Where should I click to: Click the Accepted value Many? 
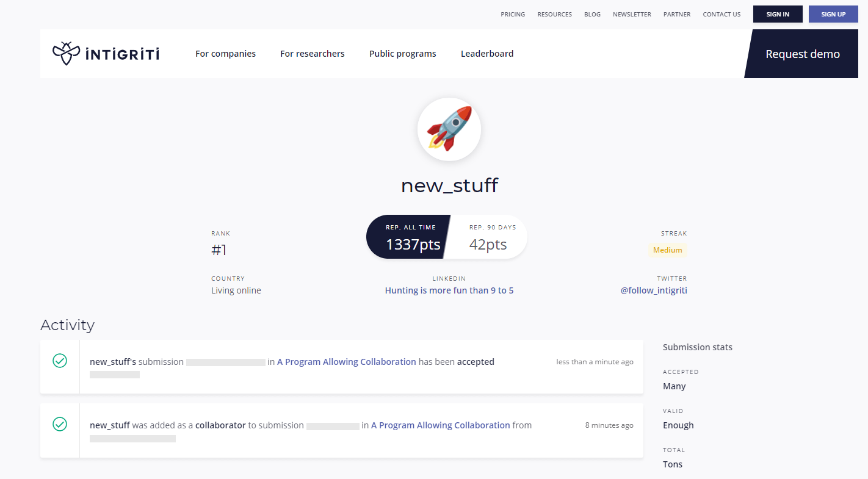click(675, 386)
